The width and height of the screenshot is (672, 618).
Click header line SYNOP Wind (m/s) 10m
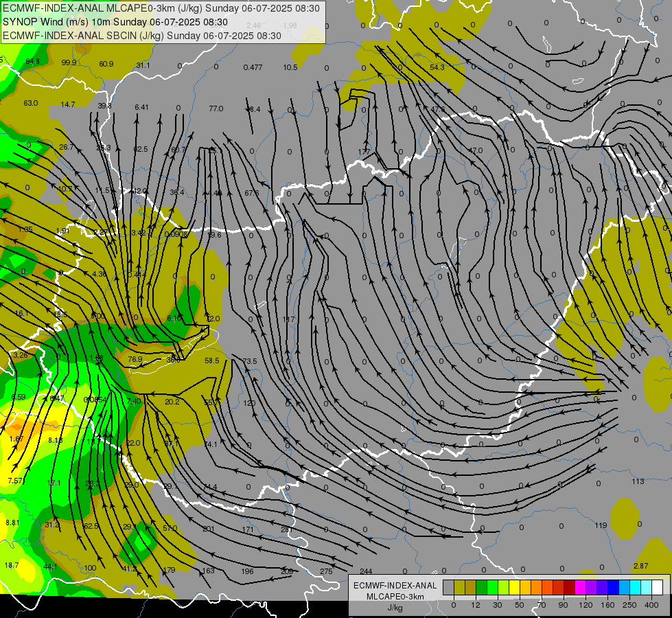pos(115,22)
